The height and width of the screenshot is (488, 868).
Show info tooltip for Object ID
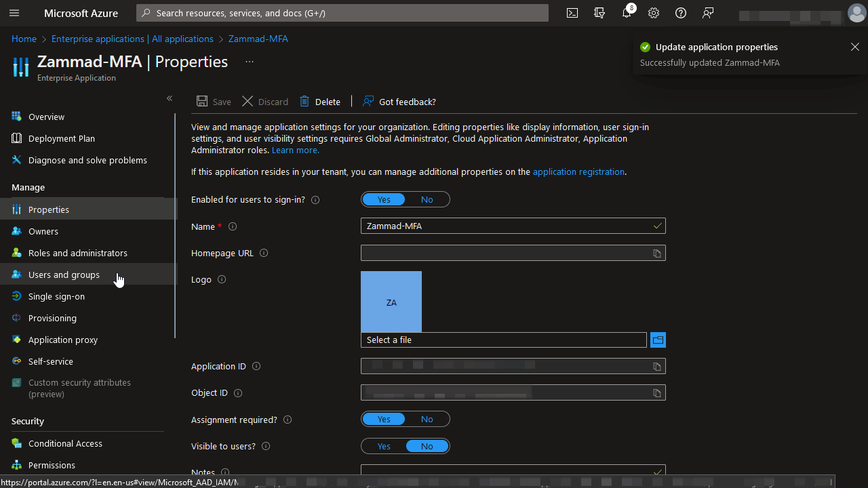[x=238, y=392]
